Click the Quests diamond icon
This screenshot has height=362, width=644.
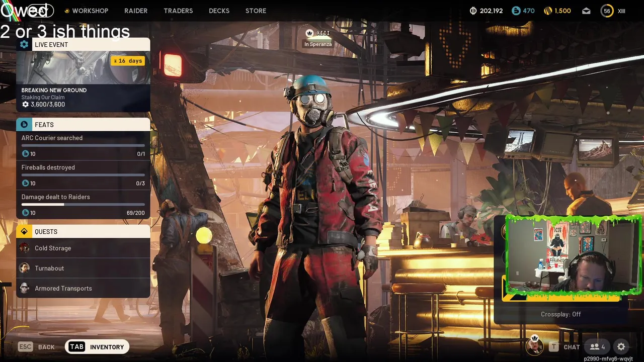[x=24, y=231]
